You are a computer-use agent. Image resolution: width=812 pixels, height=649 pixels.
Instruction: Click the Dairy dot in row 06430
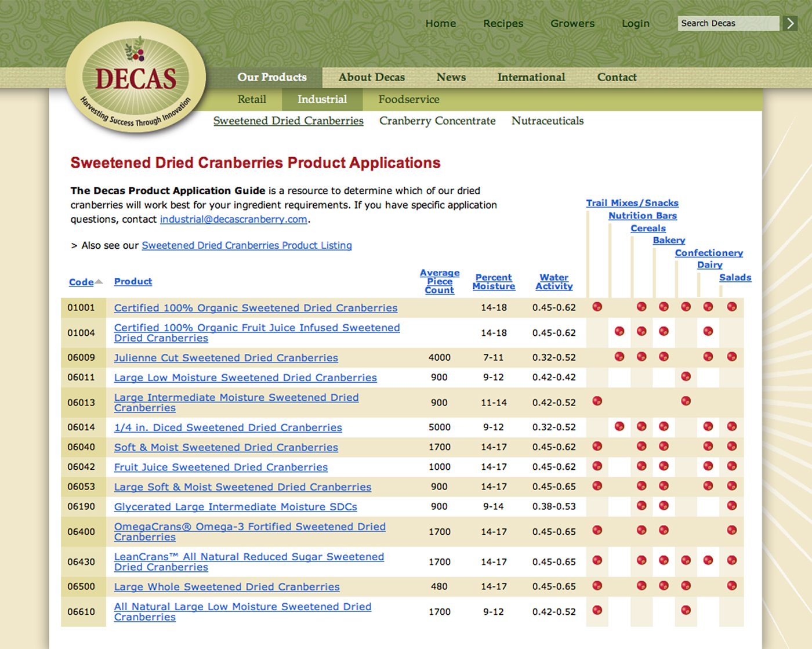coord(708,560)
